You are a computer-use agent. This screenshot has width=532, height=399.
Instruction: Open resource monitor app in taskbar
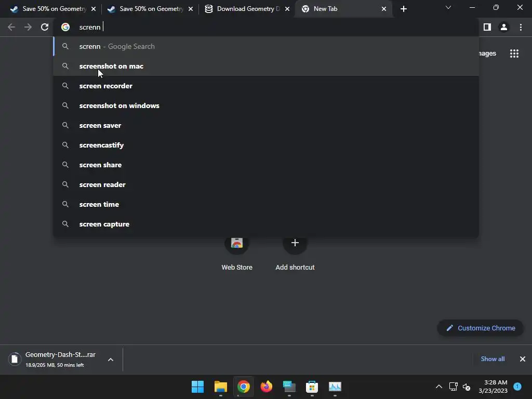click(335, 387)
